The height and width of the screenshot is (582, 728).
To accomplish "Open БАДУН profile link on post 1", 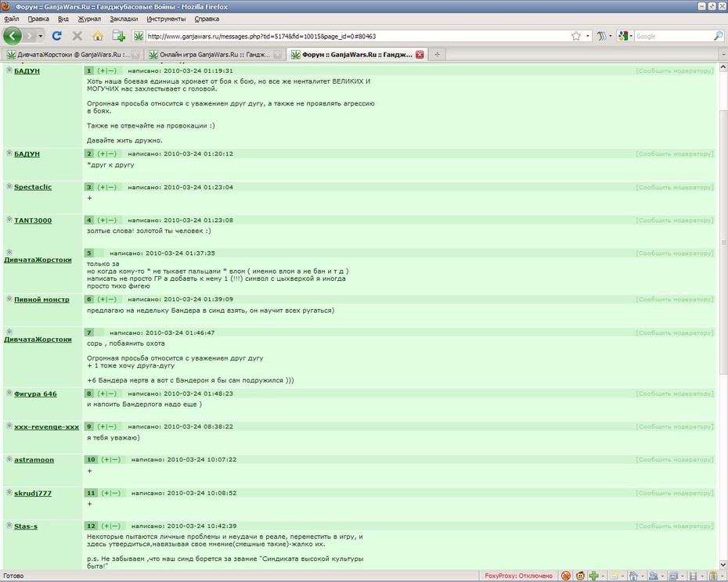I will pyautogui.click(x=27, y=71).
